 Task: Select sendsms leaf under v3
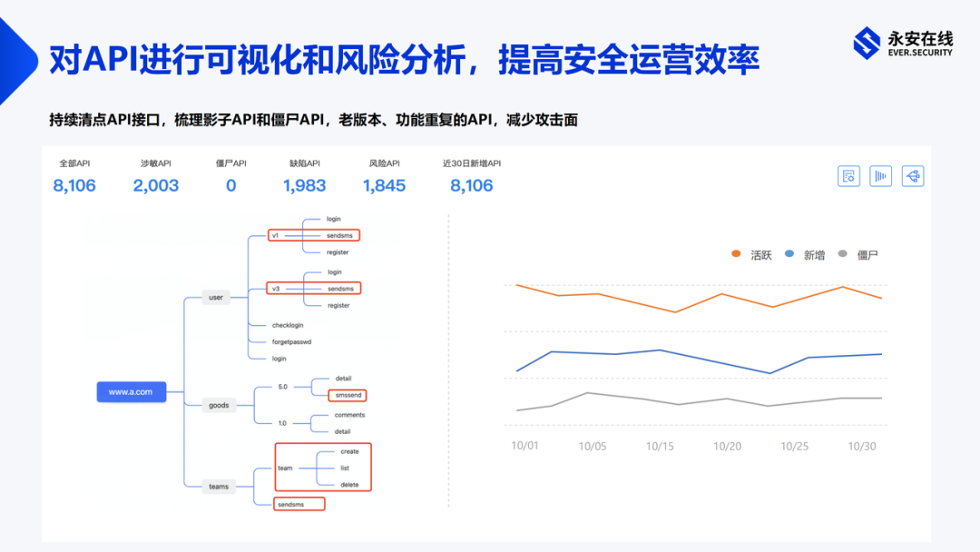point(340,289)
